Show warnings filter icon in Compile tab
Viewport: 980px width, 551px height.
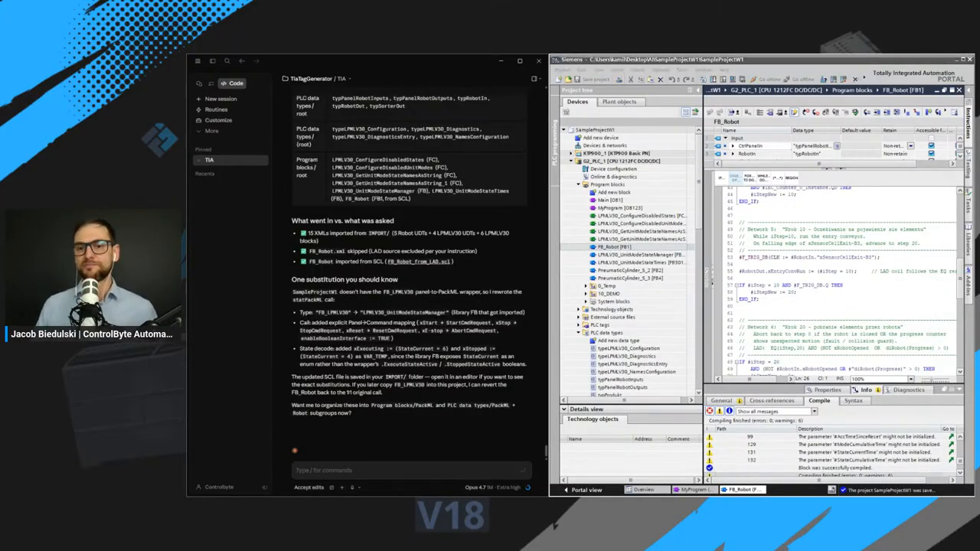719,411
